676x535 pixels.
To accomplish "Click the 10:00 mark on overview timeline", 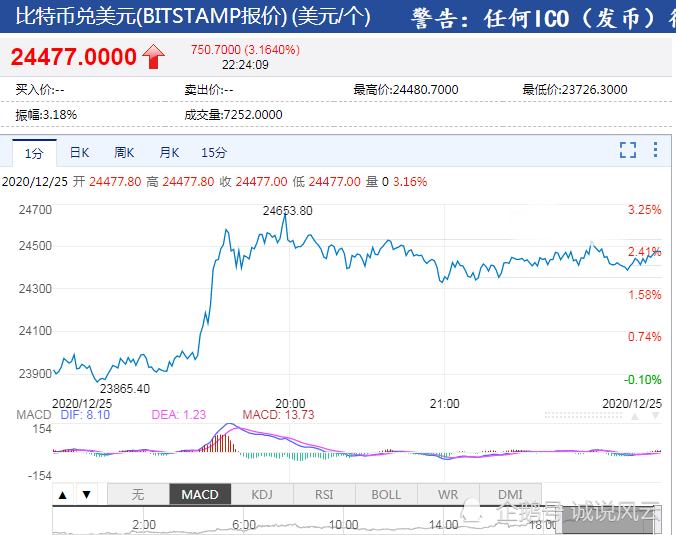I will coord(344,525).
